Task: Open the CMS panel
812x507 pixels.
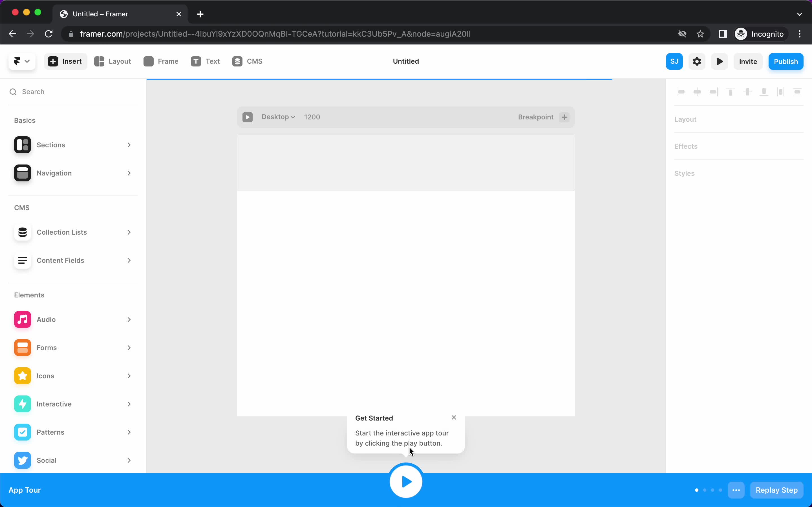Action: (248, 61)
